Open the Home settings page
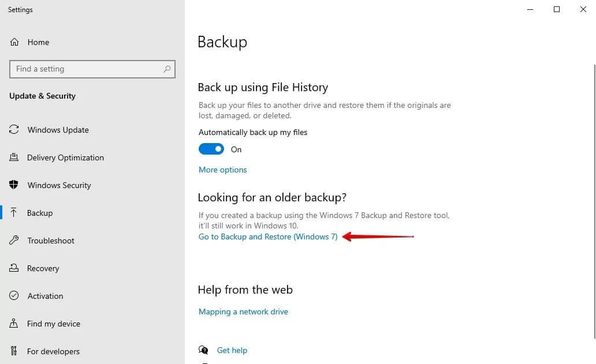 [x=38, y=42]
